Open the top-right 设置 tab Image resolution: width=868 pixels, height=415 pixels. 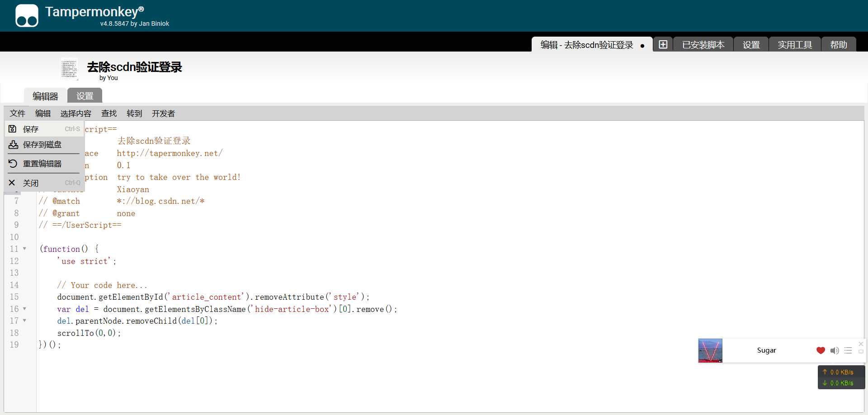pyautogui.click(x=751, y=45)
